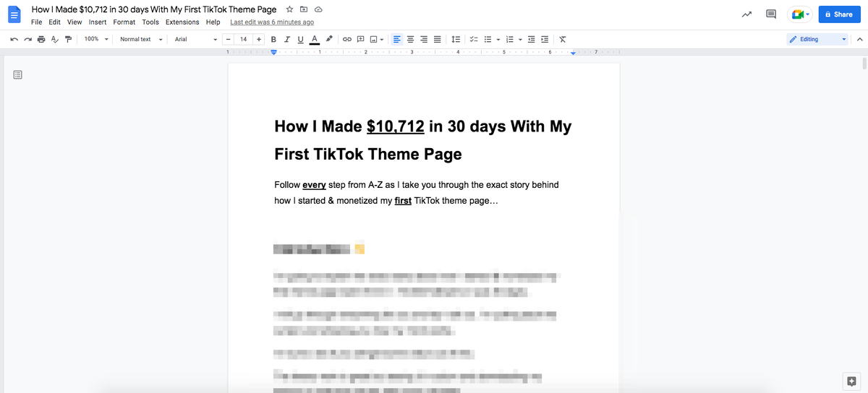
Task: Select left align
Action: pyautogui.click(x=397, y=39)
